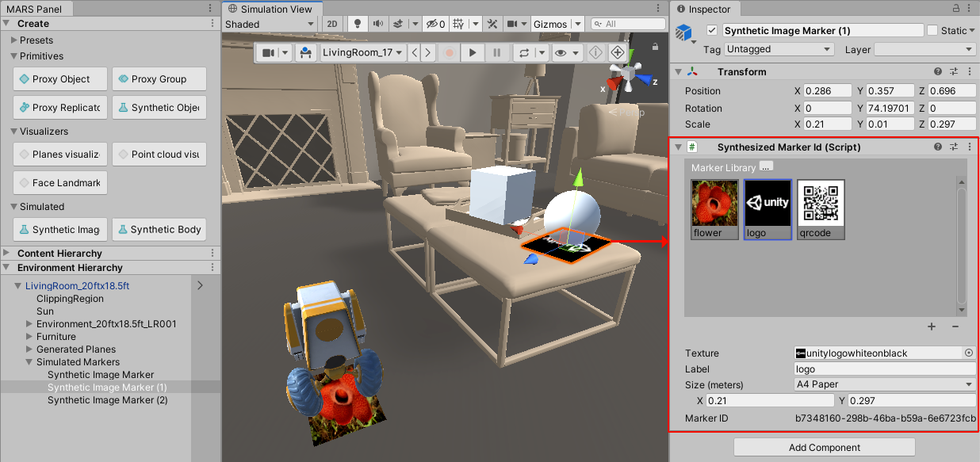The height and width of the screenshot is (462, 980).
Task: Add a marker with the plus icon
Action: pos(932,326)
